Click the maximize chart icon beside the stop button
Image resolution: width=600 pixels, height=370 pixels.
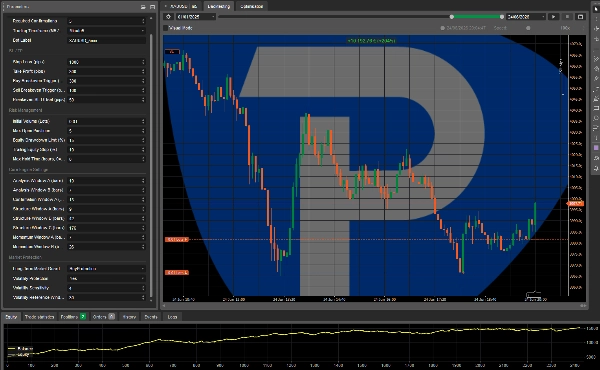click(580, 17)
